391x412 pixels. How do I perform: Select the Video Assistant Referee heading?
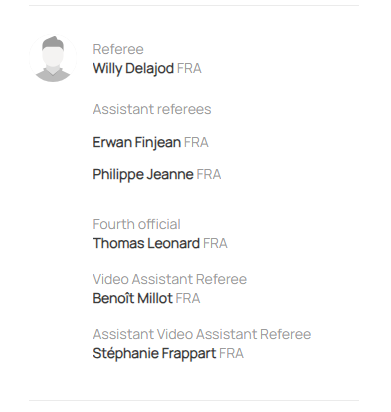point(170,279)
